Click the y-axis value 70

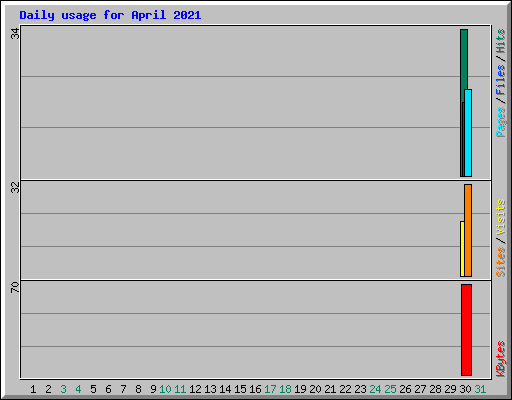pos(15,287)
